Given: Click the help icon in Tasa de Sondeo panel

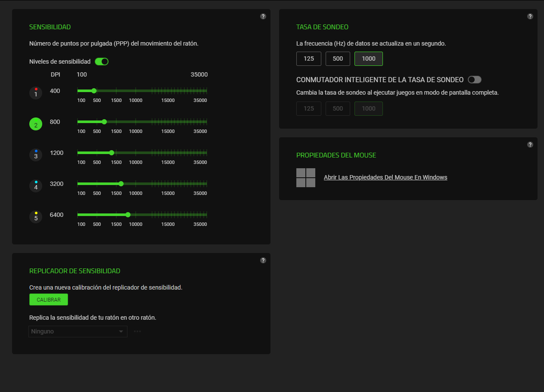Looking at the screenshot, I should click(x=530, y=16).
